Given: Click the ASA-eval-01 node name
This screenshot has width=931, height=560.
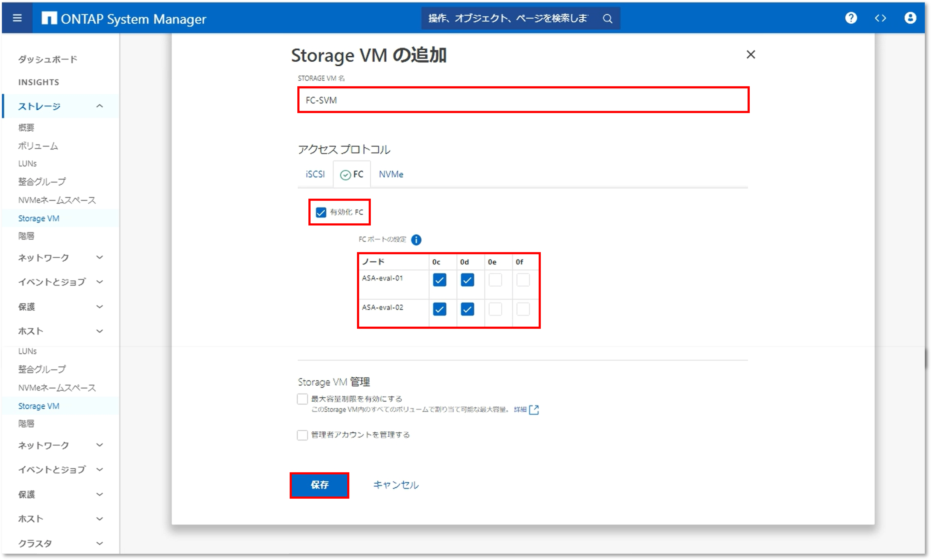Looking at the screenshot, I should 382,278.
